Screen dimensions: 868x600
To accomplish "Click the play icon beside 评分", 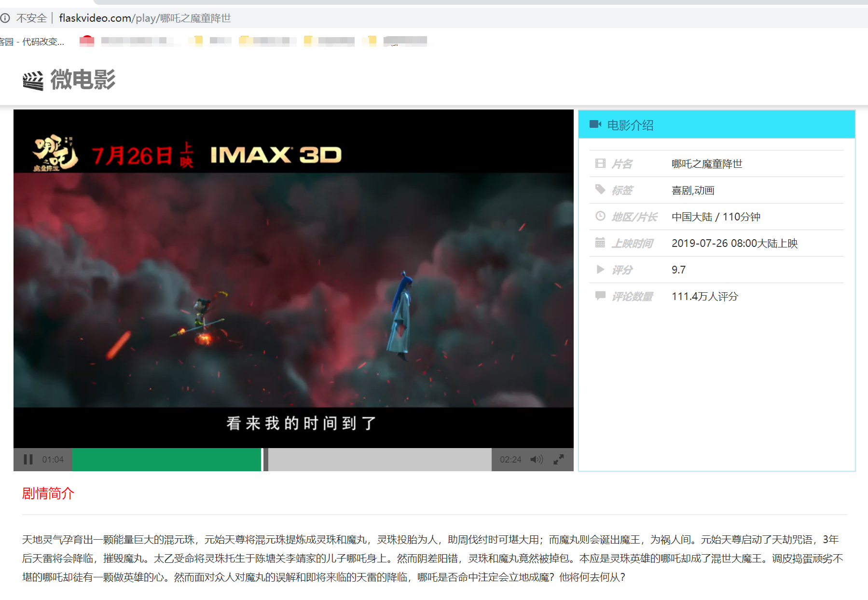I will (x=600, y=269).
